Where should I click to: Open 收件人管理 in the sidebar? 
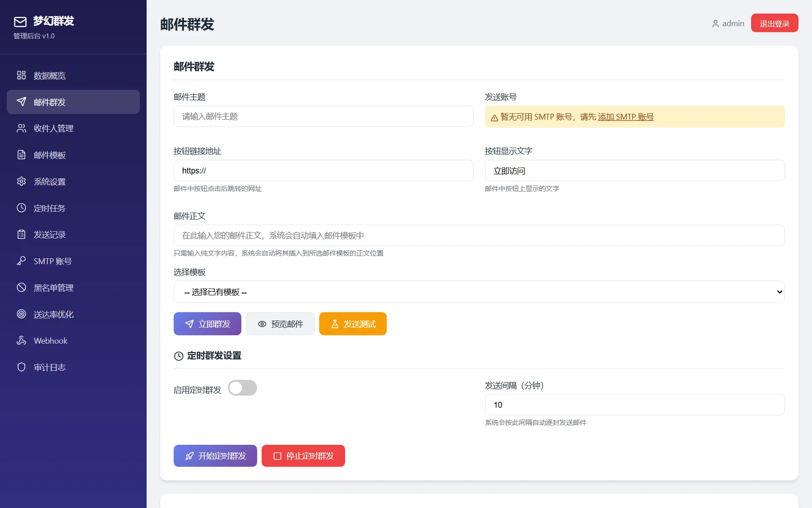(73, 128)
